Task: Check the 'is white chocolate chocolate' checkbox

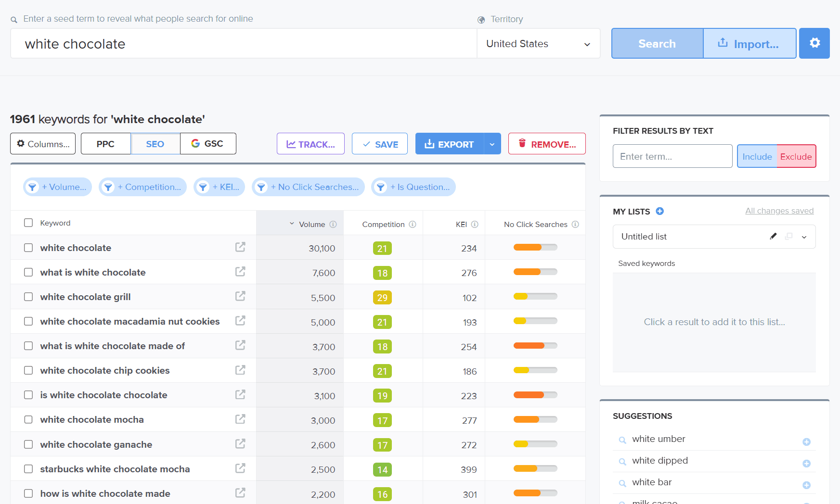Action: 28,395
